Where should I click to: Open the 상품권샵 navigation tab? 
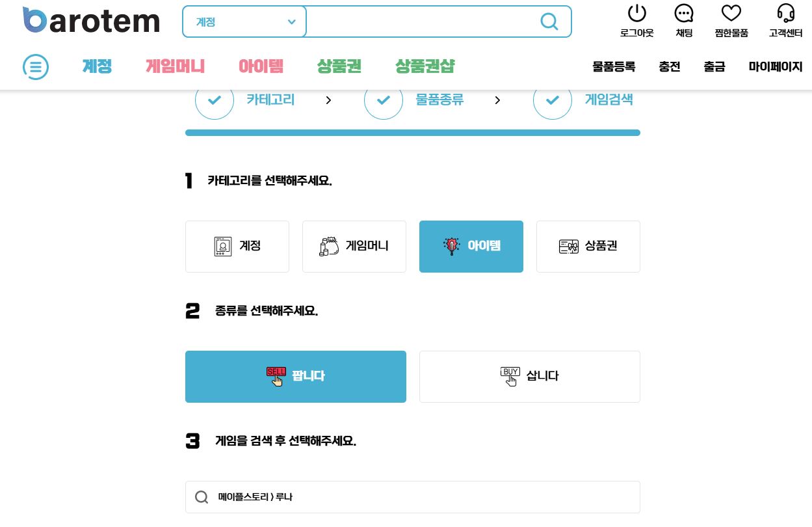click(x=425, y=66)
